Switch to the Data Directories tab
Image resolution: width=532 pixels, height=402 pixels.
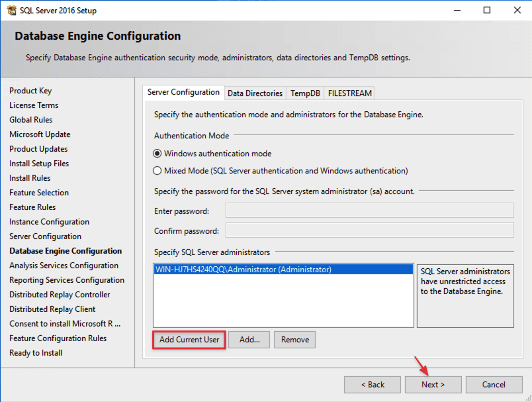pos(255,93)
